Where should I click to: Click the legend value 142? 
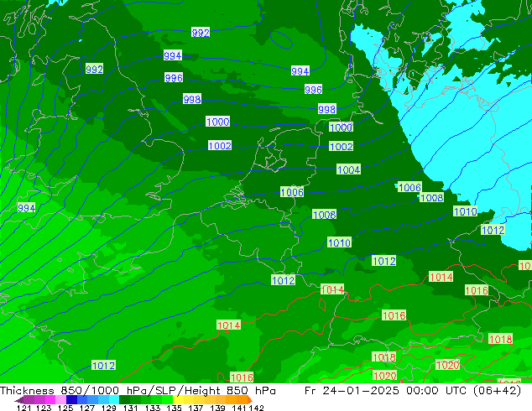(256, 408)
